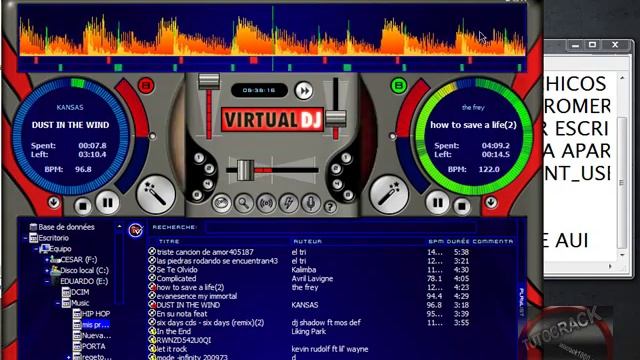
Task: Click the lightning bolt effects icon
Action: 289,203
